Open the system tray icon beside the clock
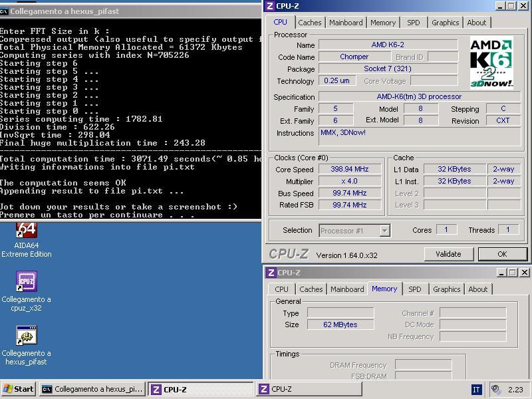The height and width of the screenshot is (399, 532). (496, 390)
